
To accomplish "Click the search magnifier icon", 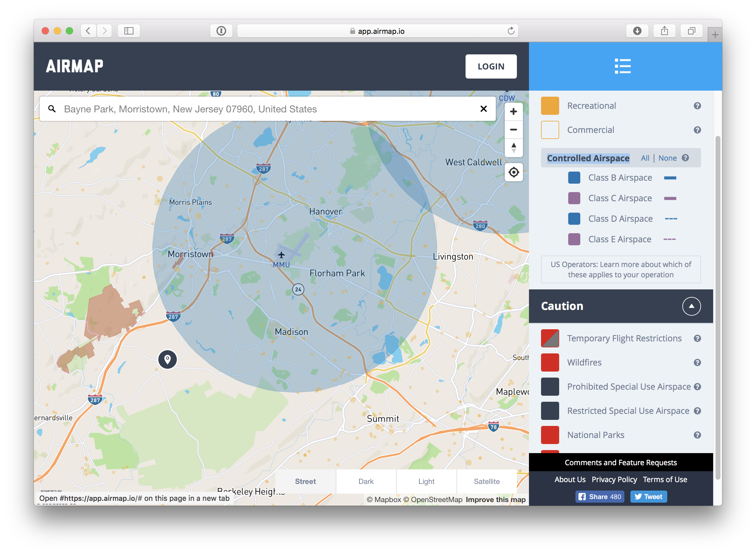I will [x=52, y=109].
